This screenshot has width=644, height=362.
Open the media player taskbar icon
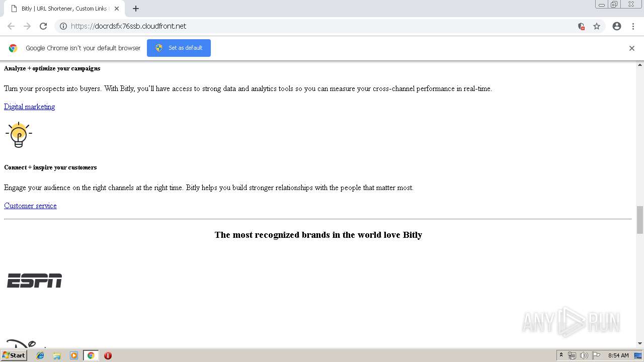coord(73,355)
